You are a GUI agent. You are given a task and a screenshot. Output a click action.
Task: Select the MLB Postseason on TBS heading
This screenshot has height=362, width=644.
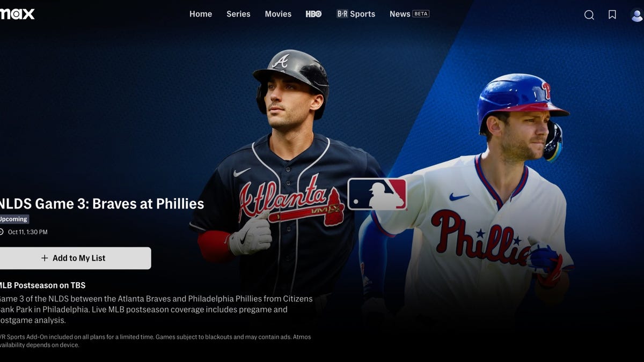[42, 285]
